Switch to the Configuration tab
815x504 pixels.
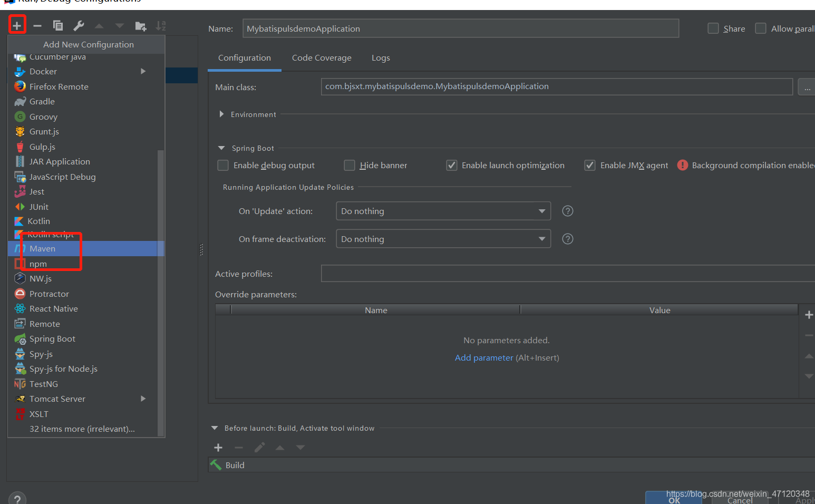coord(245,58)
